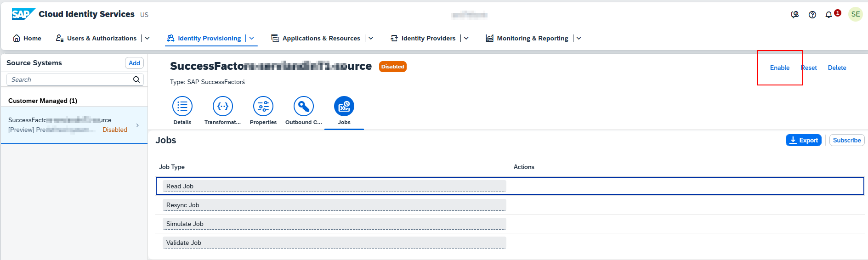Open Monitoring & Reporting menu

tap(532, 38)
